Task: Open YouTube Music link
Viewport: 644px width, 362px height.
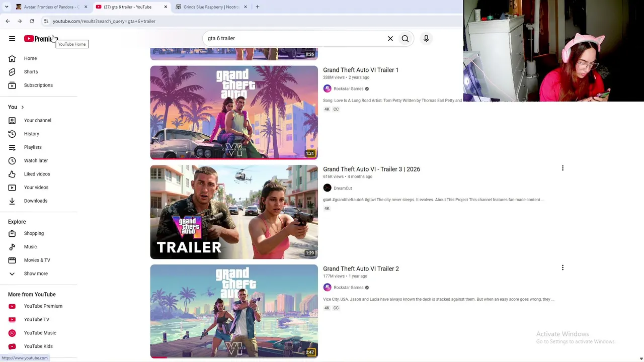Action: (x=40, y=333)
